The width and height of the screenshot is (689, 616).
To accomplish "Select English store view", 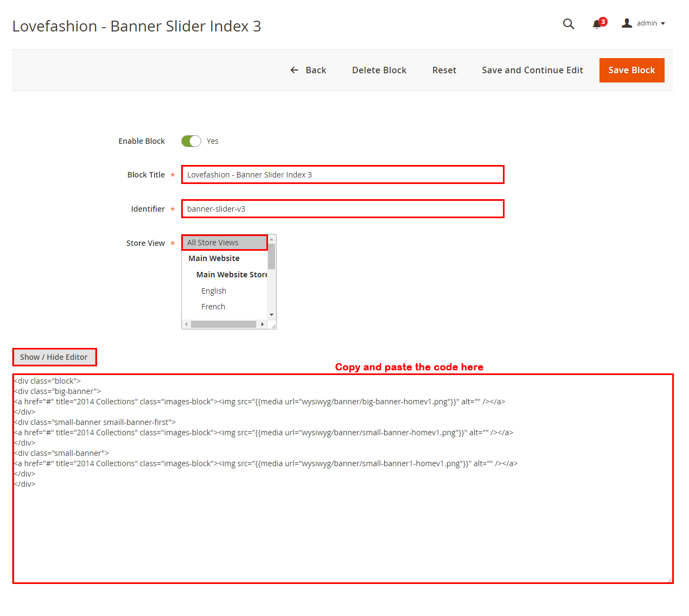I will point(225,291).
